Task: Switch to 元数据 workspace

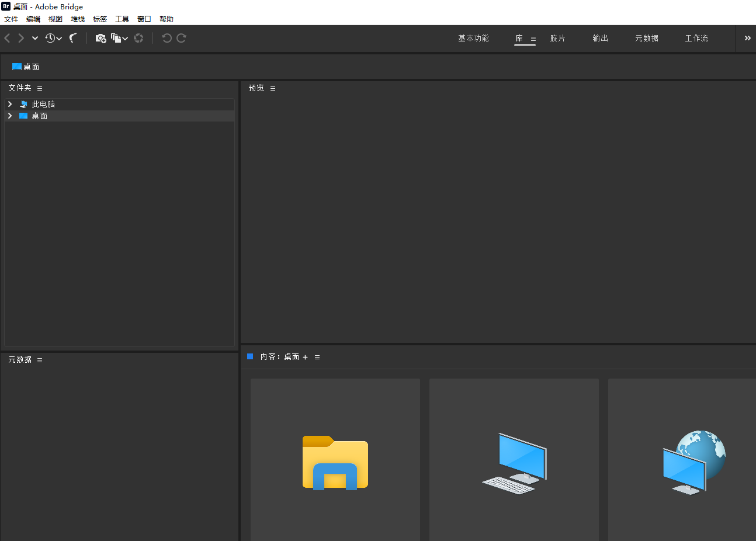Action: tap(647, 38)
